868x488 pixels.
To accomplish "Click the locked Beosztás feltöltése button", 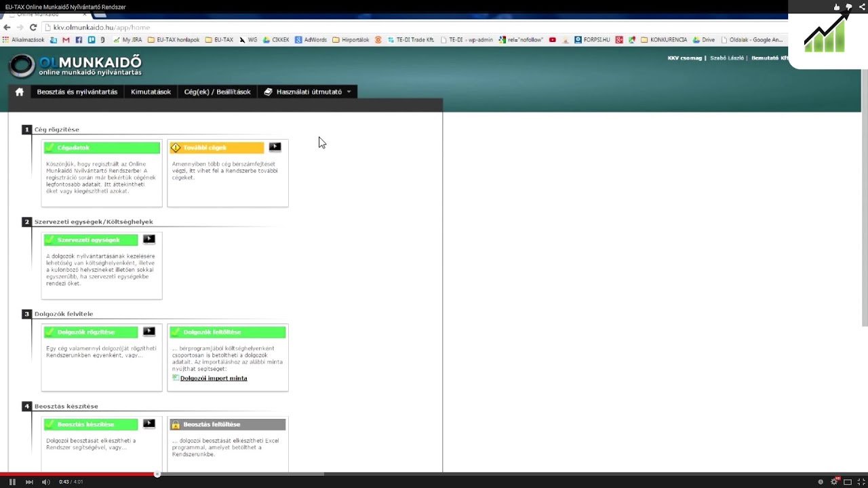I will [228, 424].
